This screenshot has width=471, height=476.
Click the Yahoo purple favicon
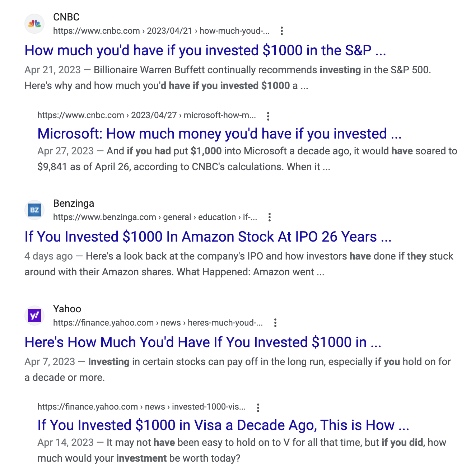point(34,316)
